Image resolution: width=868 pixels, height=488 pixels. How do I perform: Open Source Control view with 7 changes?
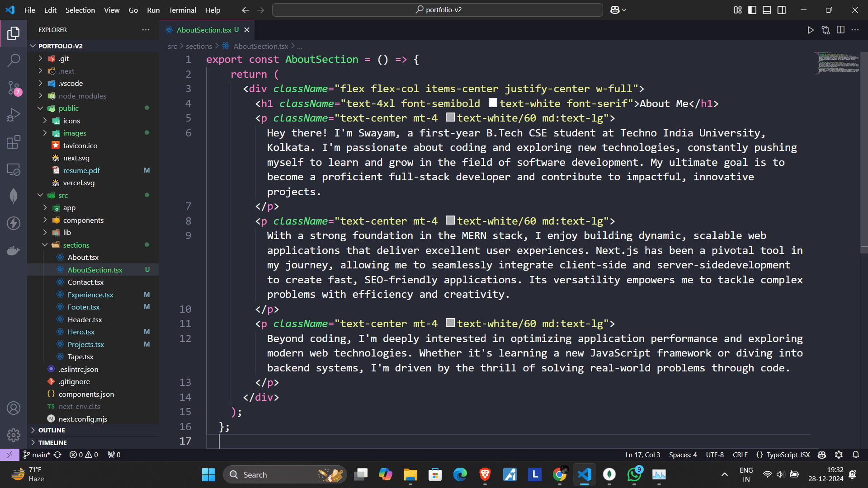tap(14, 88)
